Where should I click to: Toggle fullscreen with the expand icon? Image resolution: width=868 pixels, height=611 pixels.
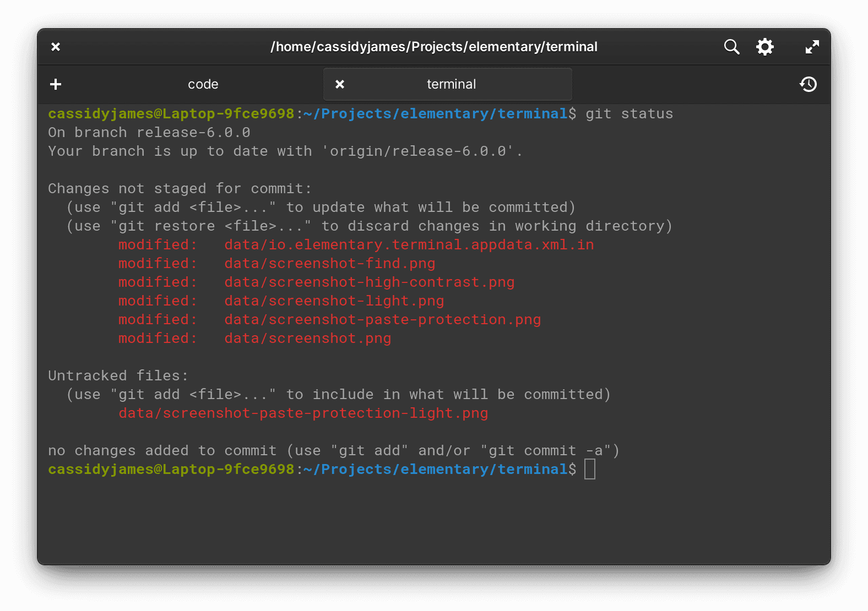point(811,47)
